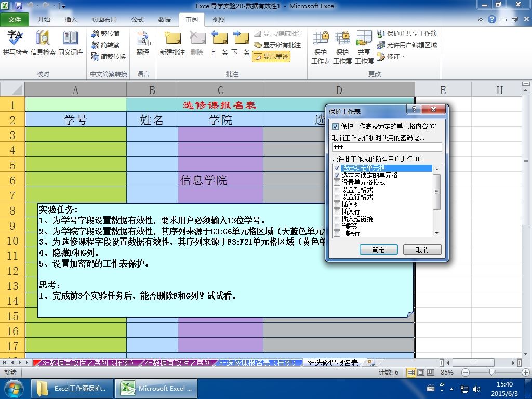The height and width of the screenshot is (399, 532).
Task: Open Customize Quick Access Toolbar dropdown
Action: click(63, 6)
